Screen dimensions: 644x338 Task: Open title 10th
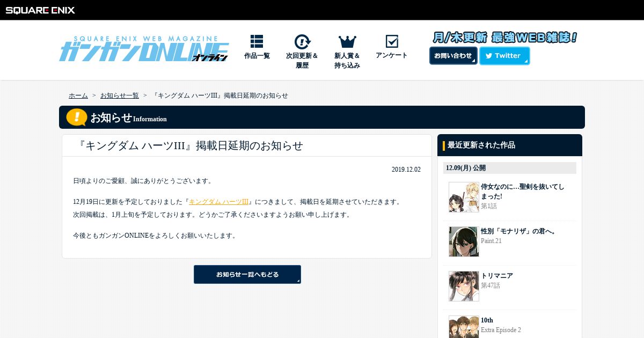[x=487, y=320]
